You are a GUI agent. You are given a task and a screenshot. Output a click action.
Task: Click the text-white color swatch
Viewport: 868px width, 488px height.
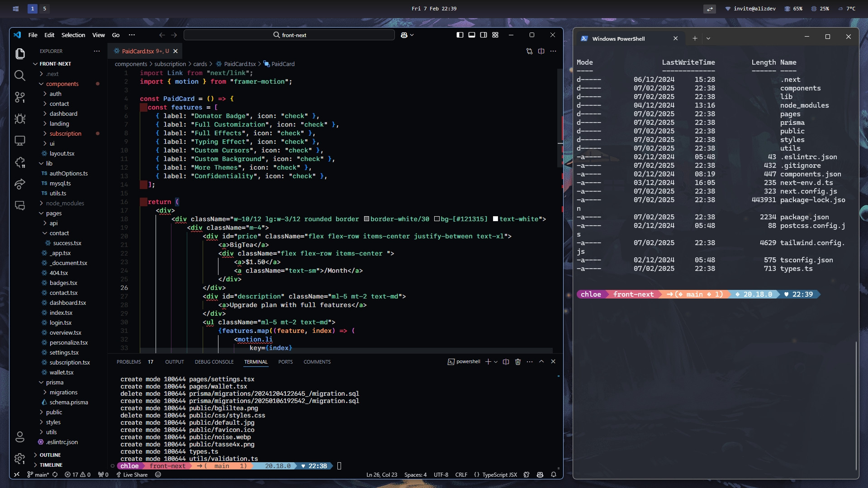point(495,219)
